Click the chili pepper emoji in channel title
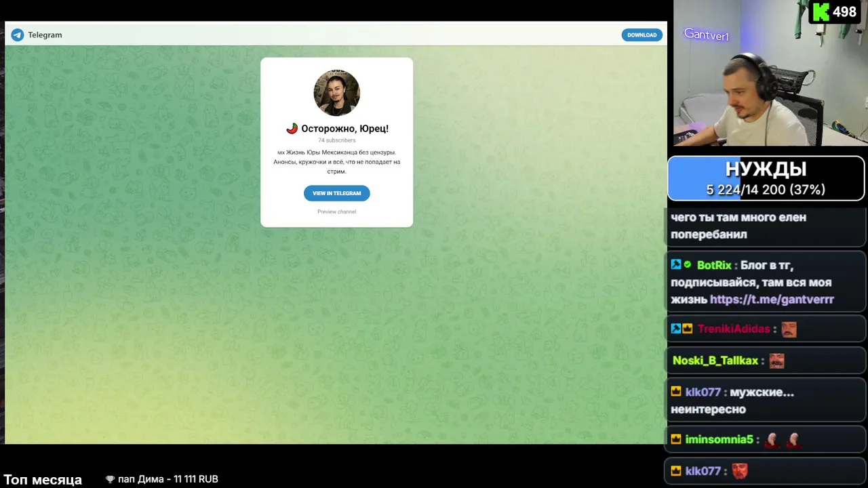 pyautogui.click(x=292, y=128)
